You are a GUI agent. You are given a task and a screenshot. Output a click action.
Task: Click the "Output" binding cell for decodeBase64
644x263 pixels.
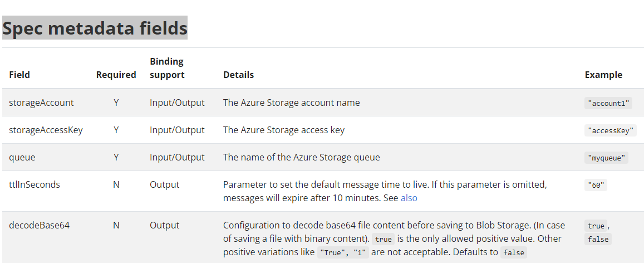click(x=164, y=225)
